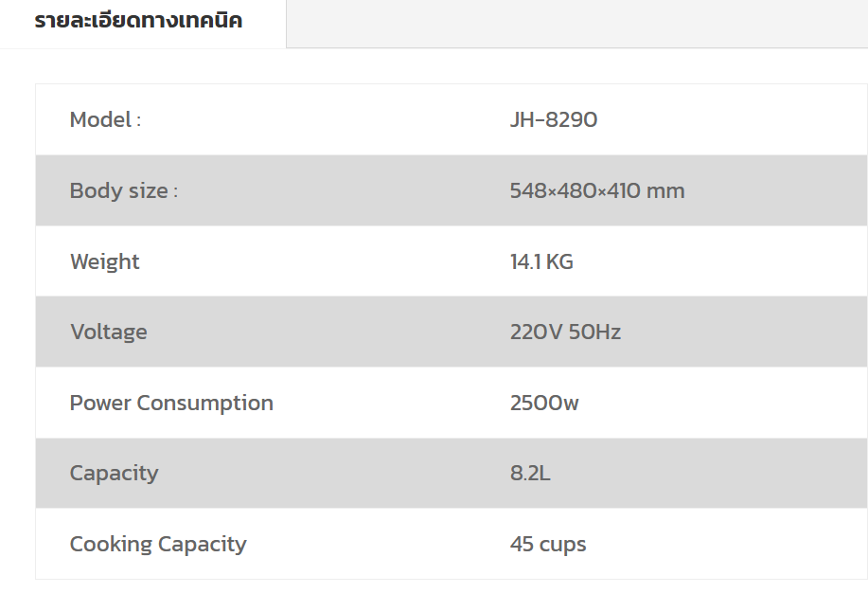Click the 8.2L capacity value
Image resolution: width=868 pixels, height=611 pixels.
pyautogui.click(x=530, y=473)
